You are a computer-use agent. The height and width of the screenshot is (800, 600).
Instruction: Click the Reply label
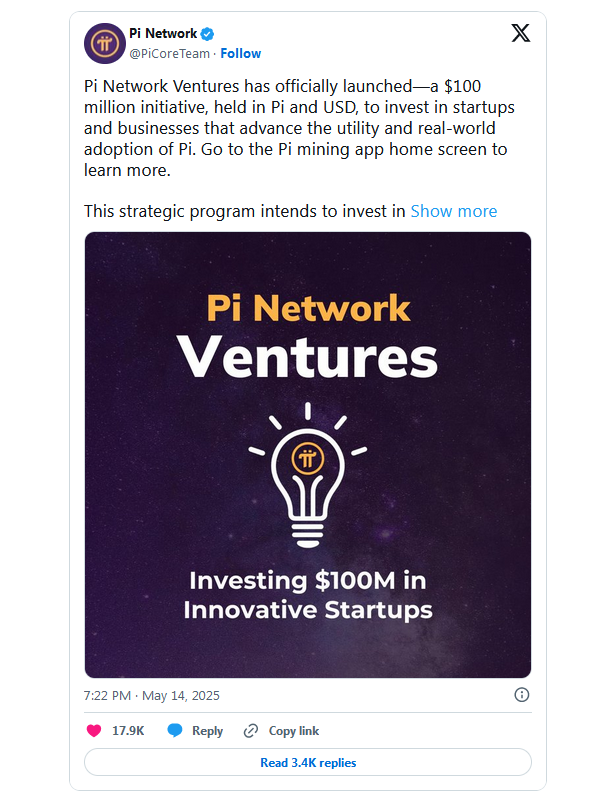[x=207, y=731]
